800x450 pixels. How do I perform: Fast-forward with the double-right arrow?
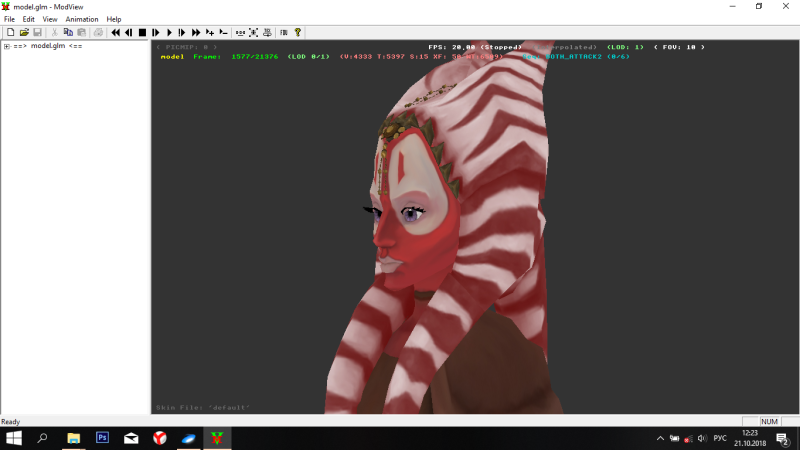(x=196, y=32)
